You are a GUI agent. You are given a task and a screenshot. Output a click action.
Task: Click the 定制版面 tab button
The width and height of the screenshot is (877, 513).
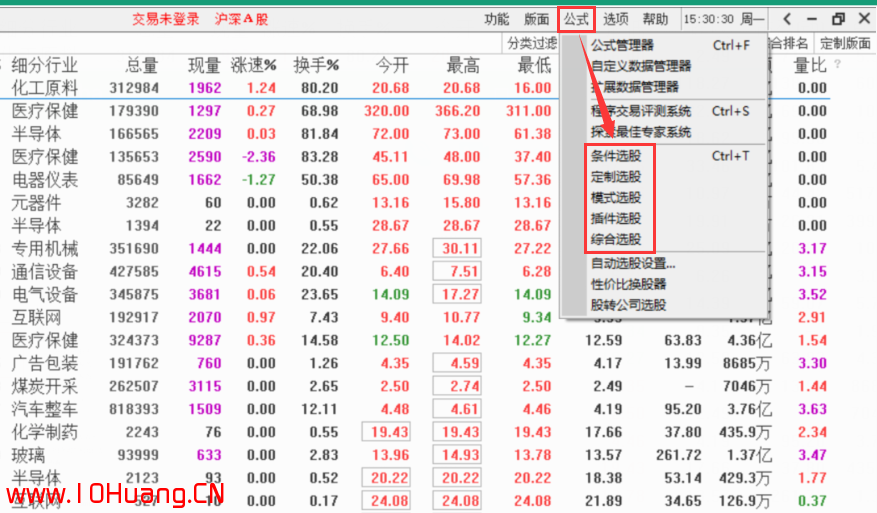coord(845,43)
